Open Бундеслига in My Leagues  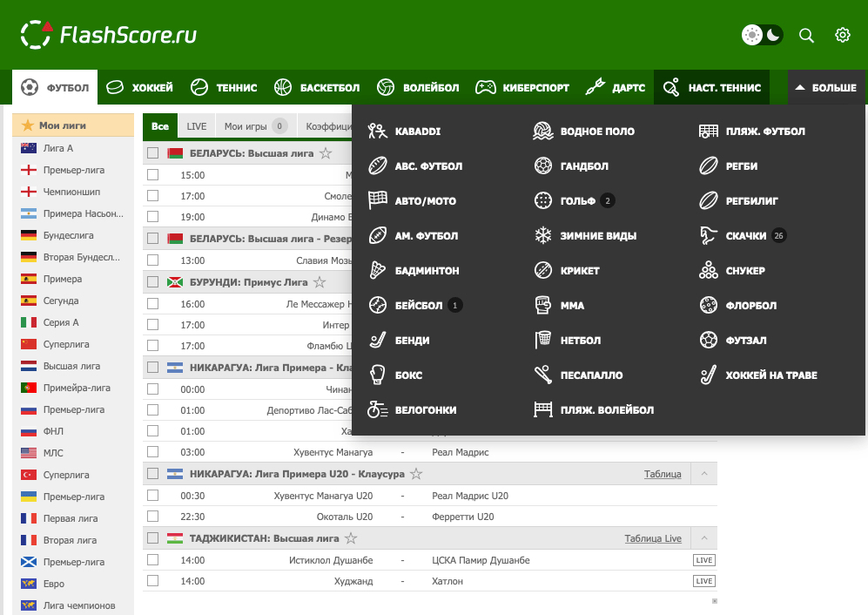(x=69, y=235)
